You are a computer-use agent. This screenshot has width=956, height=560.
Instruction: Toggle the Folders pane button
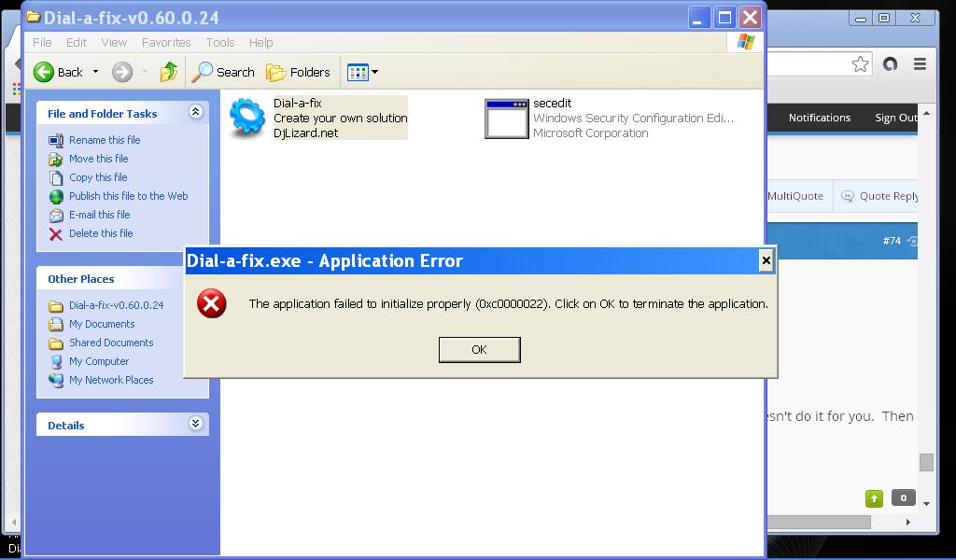298,72
